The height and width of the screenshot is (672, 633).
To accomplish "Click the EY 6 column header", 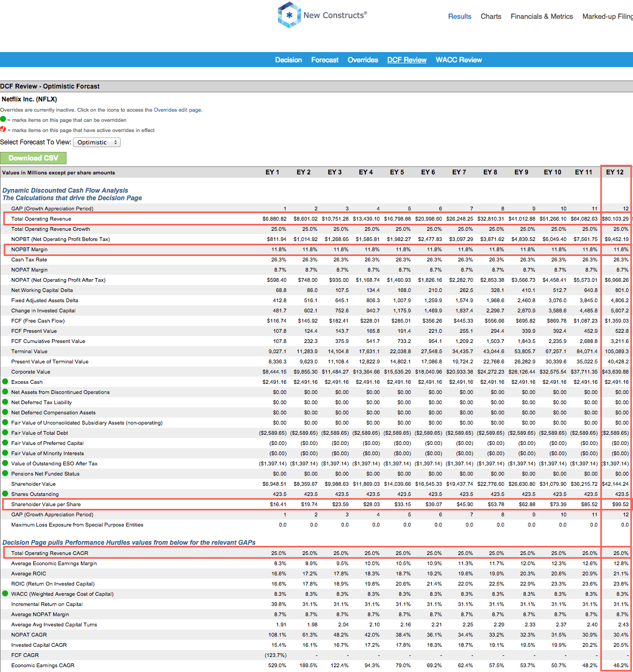I will pos(428,172).
